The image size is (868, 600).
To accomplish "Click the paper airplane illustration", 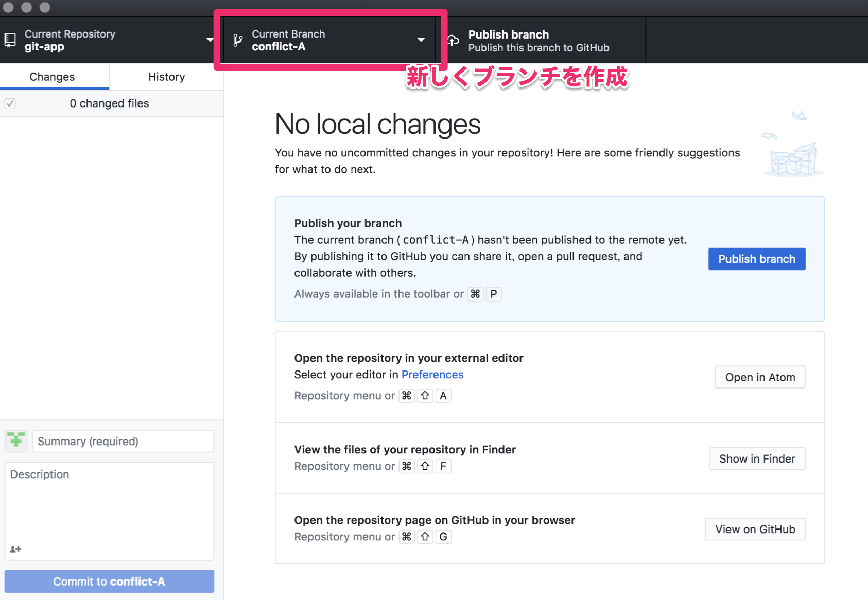I will (x=799, y=116).
